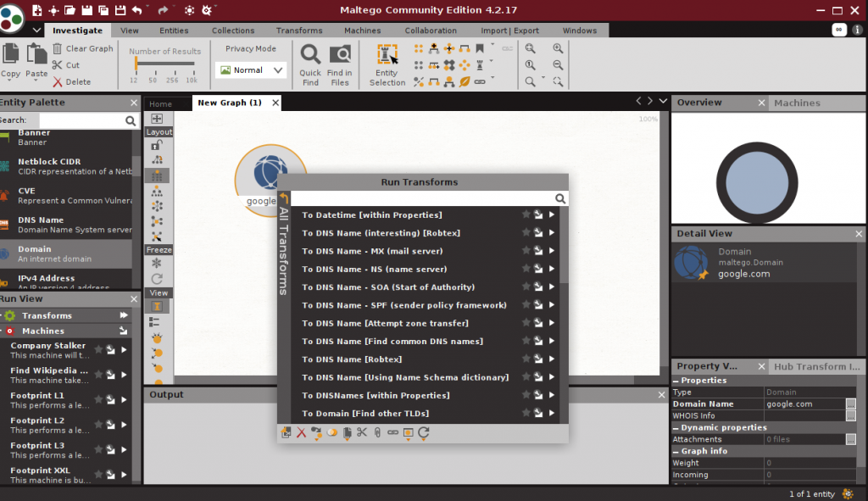868x501 pixels.
Task: Click the Zoom In magnifier icon
Action: click(558, 48)
